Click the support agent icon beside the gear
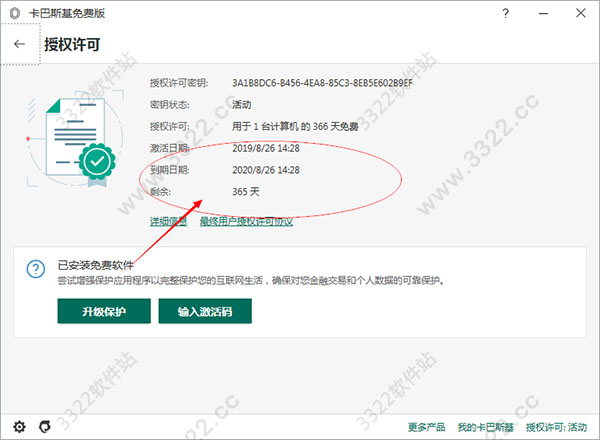Screen dimensions: 600x440 45,427
